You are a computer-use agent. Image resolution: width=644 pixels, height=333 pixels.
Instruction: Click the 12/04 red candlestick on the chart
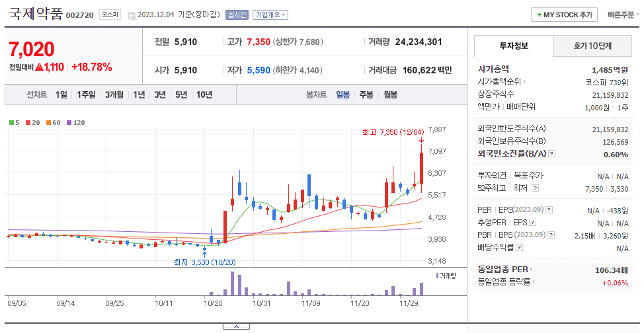tap(421, 168)
